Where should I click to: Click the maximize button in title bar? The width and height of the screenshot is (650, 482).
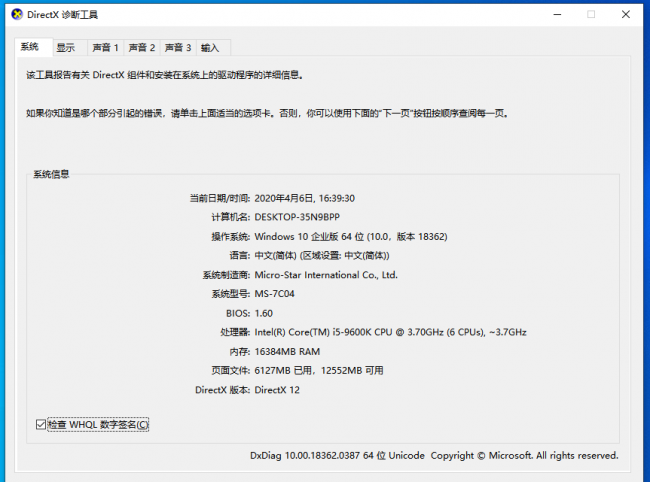(x=591, y=15)
